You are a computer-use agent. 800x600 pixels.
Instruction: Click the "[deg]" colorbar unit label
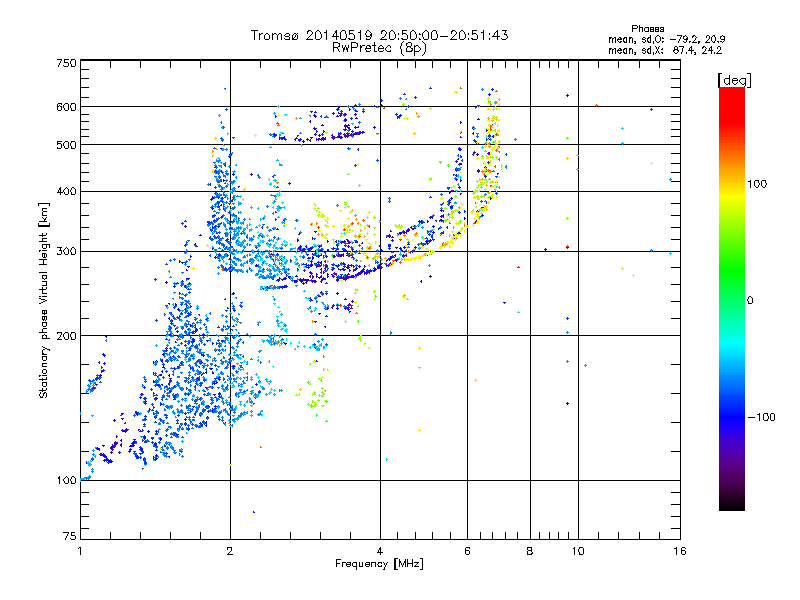[734, 80]
